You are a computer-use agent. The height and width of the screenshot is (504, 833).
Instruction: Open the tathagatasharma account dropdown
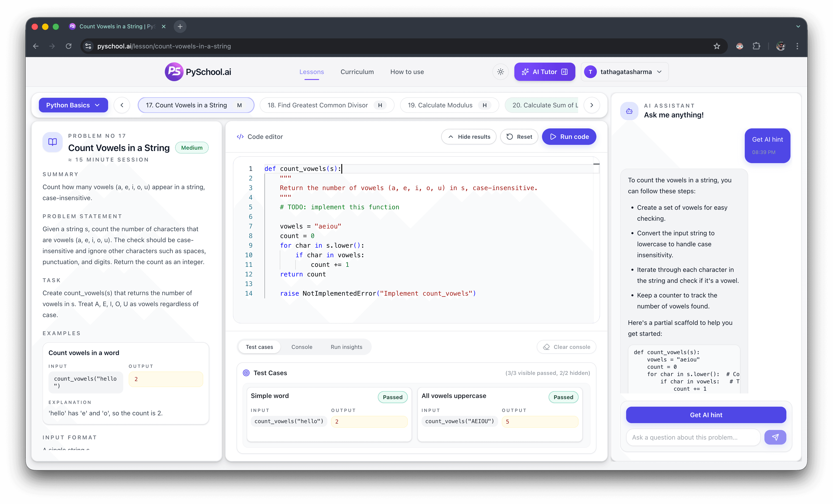(624, 72)
